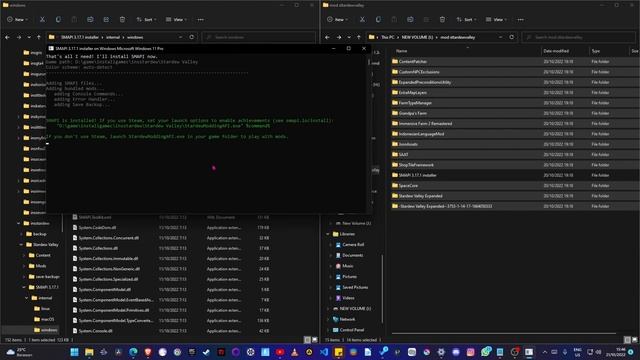640x360 pixels.
Task: Click Share icon in left Explorer toolbar
Action: click(x=106, y=19)
